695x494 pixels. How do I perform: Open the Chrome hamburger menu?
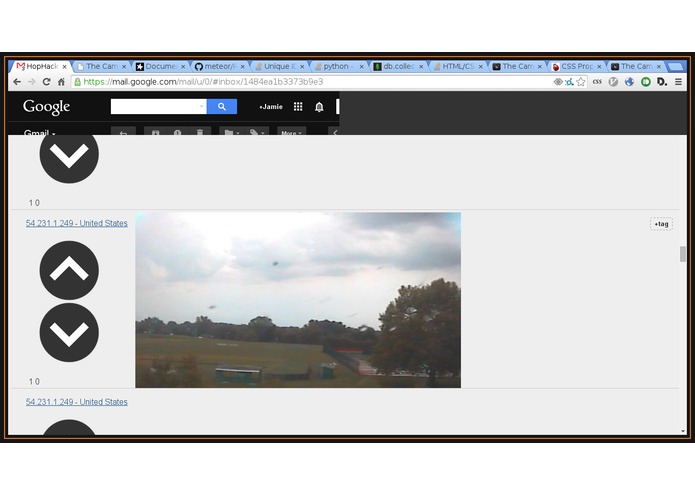pos(678,82)
